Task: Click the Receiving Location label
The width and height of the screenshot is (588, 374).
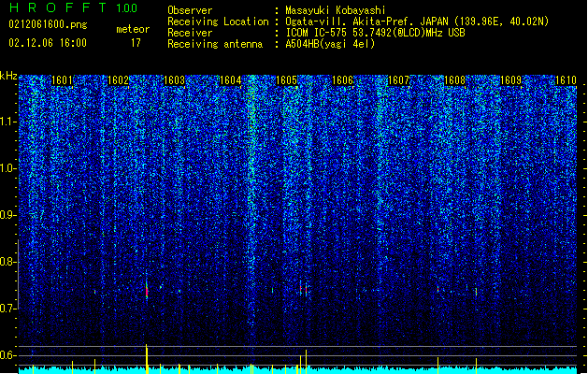Action: click(x=218, y=22)
